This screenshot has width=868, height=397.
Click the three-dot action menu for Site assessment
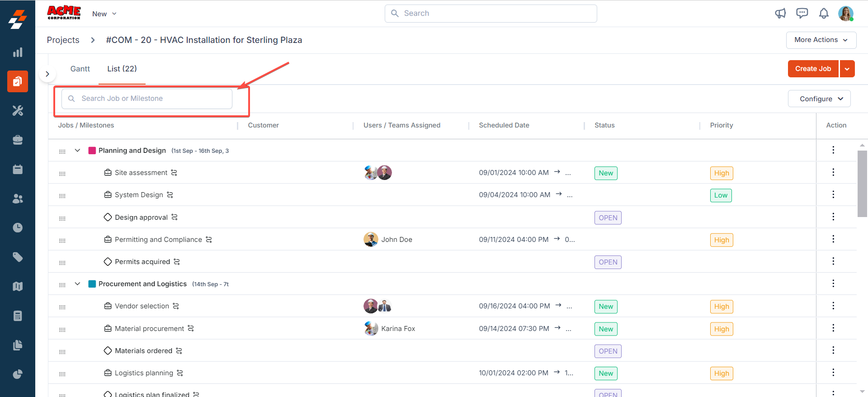pyautogui.click(x=833, y=172)
